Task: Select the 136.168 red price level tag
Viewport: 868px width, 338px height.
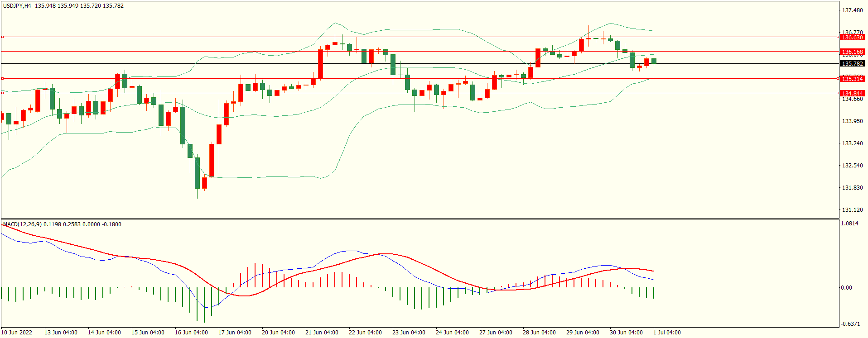Action: point(852,52)
